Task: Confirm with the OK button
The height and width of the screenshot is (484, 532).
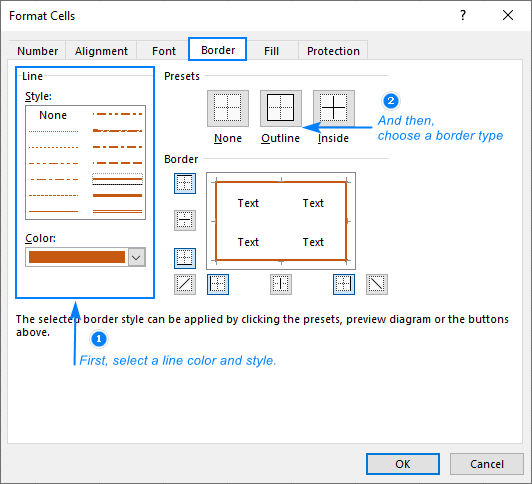Action: click(x=403, y=464)
